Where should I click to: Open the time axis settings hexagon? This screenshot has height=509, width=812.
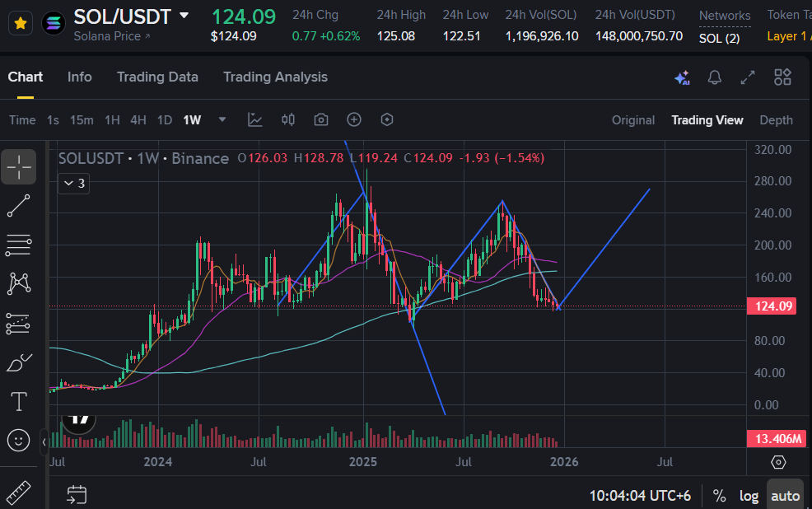pyautogui.click(x=778, y=462)
